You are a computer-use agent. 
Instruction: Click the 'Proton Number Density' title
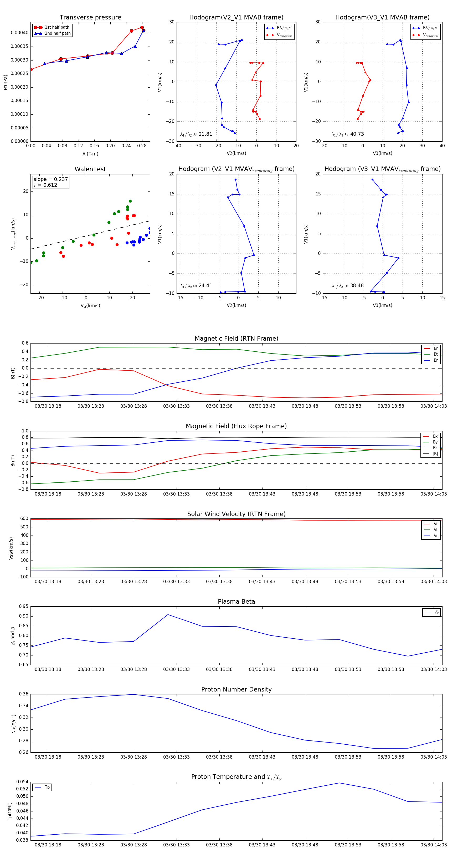236,689
